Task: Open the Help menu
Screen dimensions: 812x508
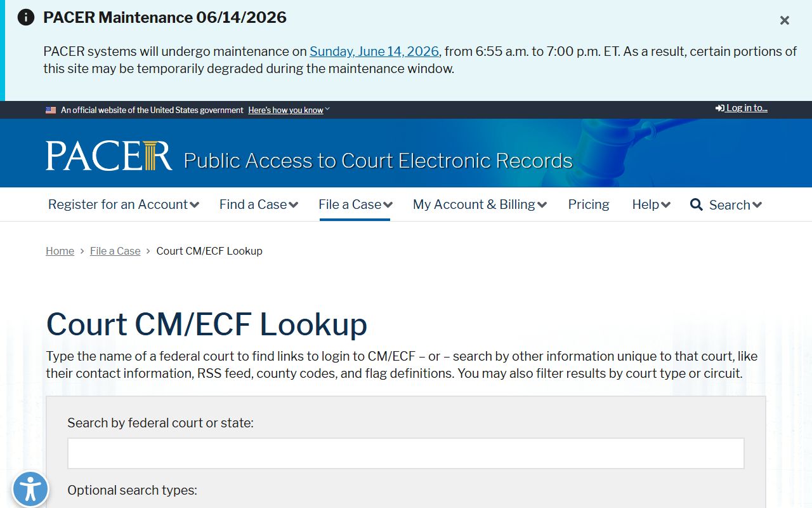Action: point(651,204)
